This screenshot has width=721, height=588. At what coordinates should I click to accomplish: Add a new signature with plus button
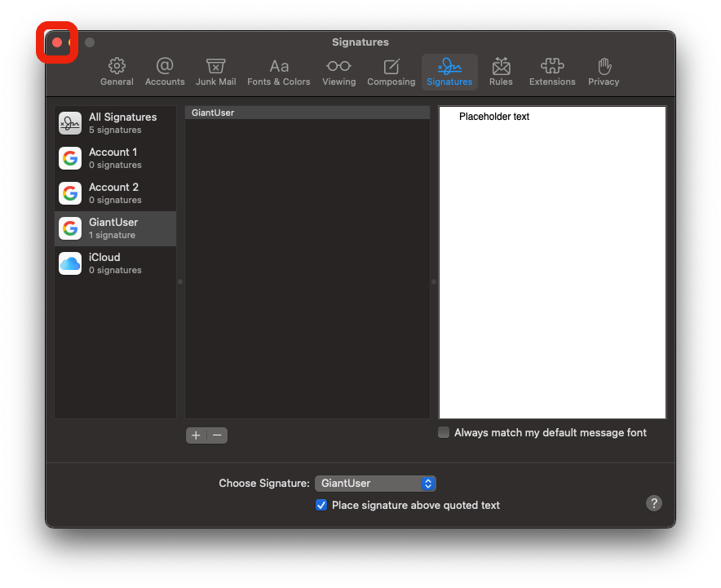pyautogui.click(x=196, y=435)
